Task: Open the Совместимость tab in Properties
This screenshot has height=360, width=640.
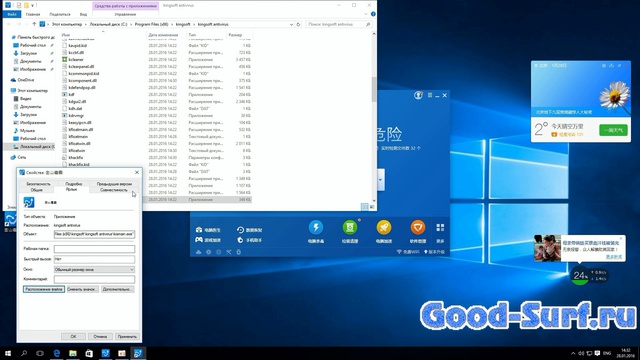Action: click(114, 190)
